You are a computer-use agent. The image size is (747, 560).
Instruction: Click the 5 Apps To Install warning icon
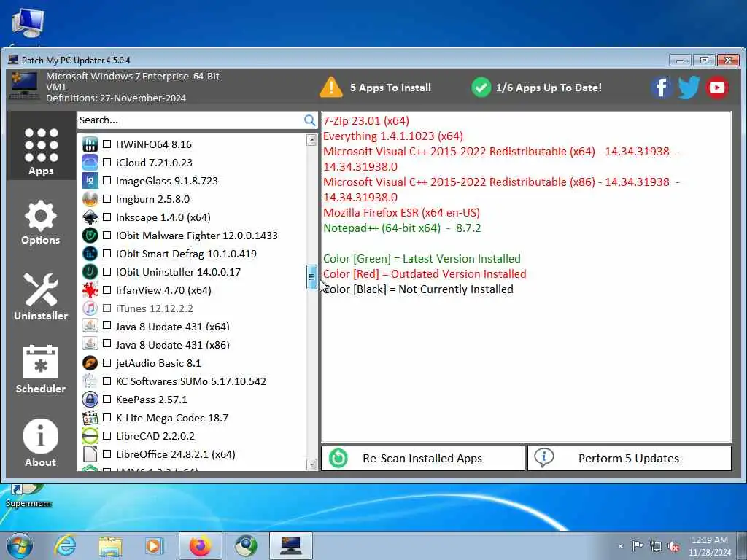[x=331, y=87]
